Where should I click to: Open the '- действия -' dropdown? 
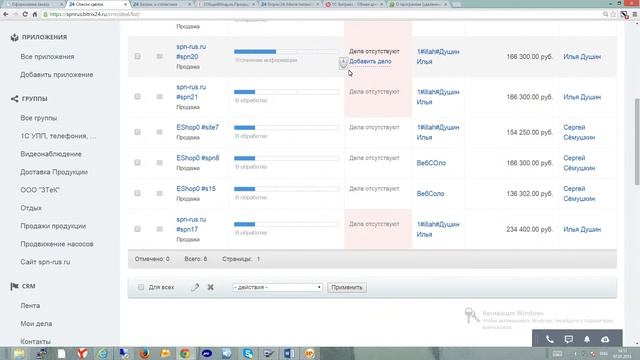point(277,287)
